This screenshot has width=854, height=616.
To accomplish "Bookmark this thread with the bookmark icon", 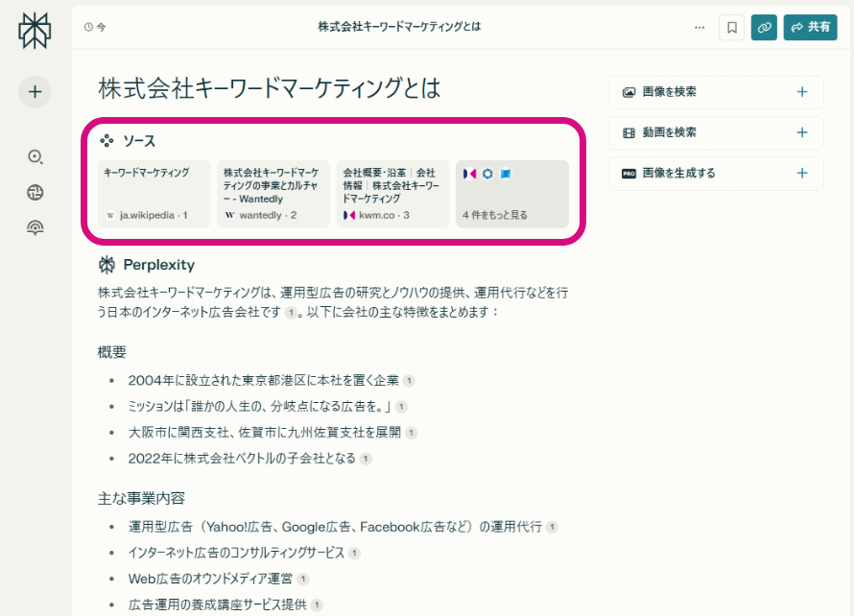I will click(732, 27).
